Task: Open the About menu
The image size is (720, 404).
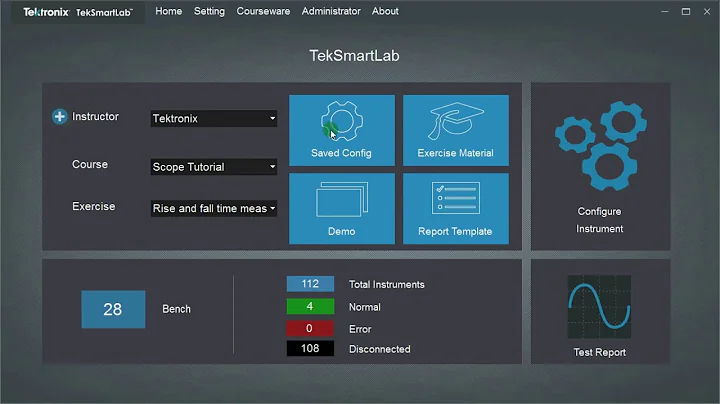Action: click(x=385, y=11)
